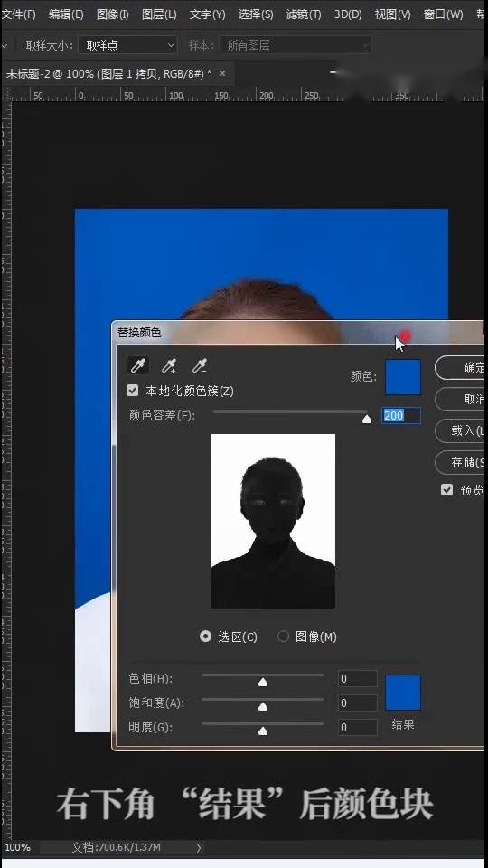
Task: Select the eyedropper tool in Replace Color dialog
Action: pos(137,365)
